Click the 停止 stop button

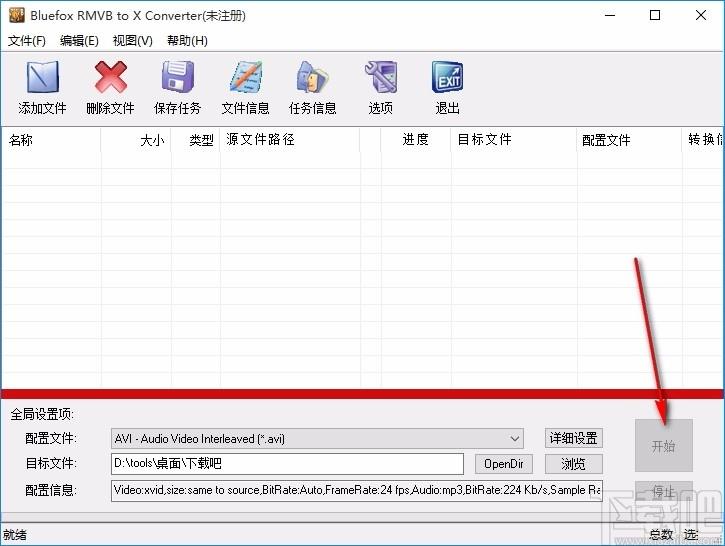coord(664,491)
